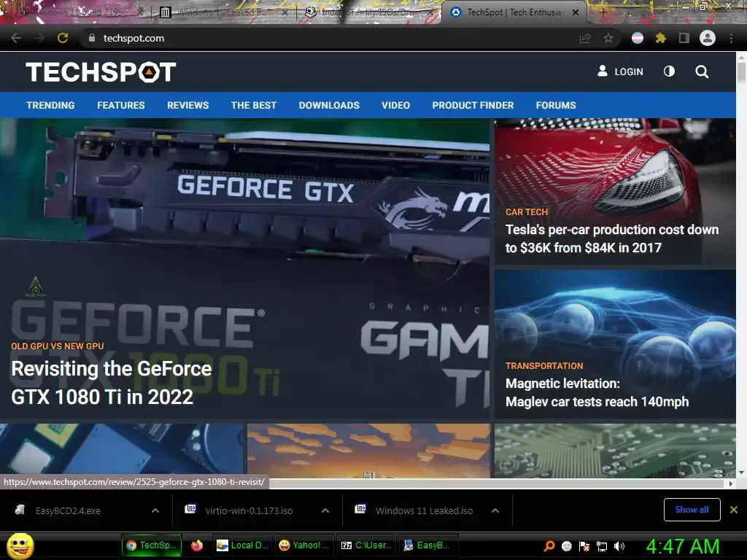Open the Chrome profile avatar
Image resolution: width=747 pixels, height=560 pixels.
coord(708,38)
